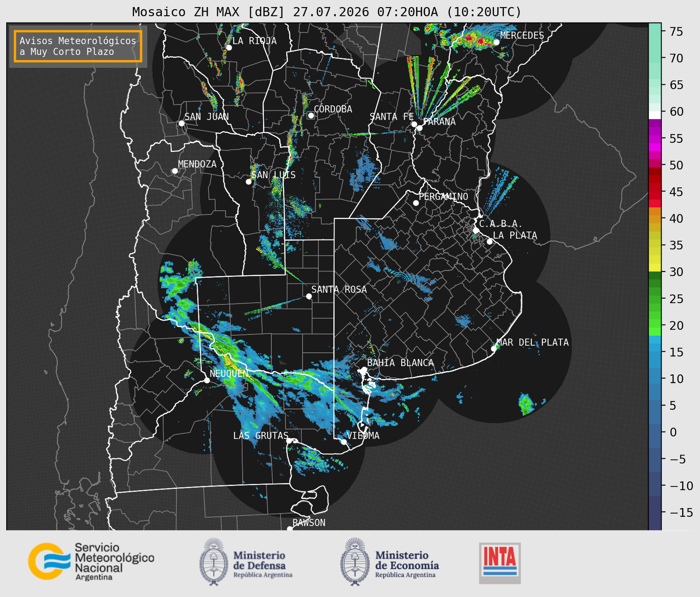Click the LA RIOJA city label

(x=254, y=41)
